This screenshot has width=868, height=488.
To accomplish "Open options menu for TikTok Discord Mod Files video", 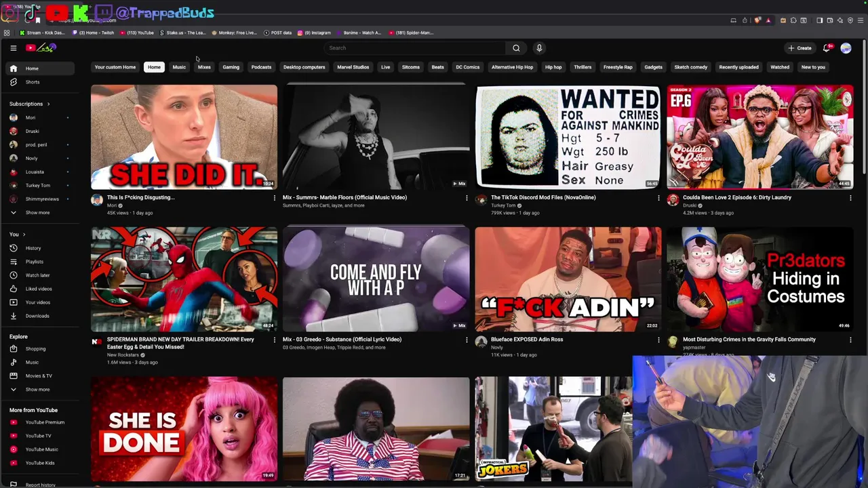I will point(658,198).
